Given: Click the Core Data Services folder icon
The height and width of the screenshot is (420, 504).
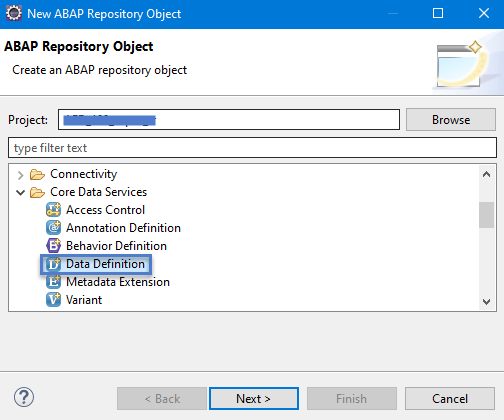Looking at the screenshot, I should (x=37, y=192).
